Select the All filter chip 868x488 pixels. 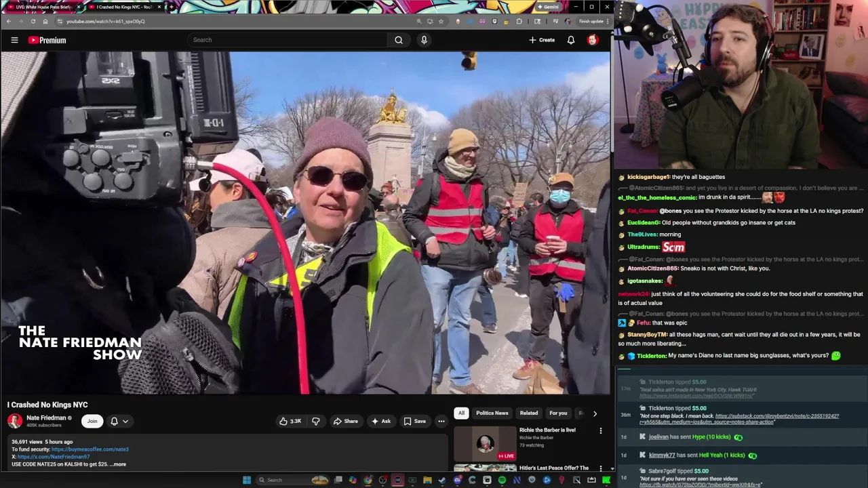pyautogui.click(x=461, y=413)
